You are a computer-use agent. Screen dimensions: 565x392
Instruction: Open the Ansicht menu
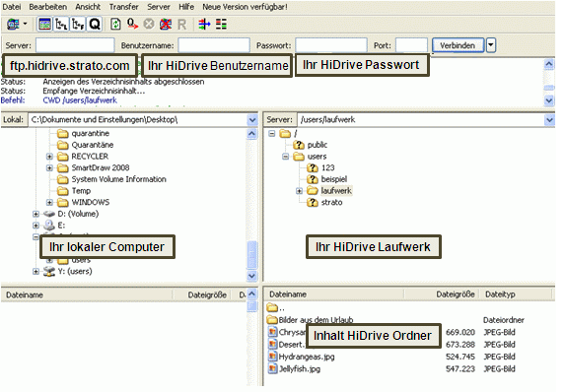88,7
